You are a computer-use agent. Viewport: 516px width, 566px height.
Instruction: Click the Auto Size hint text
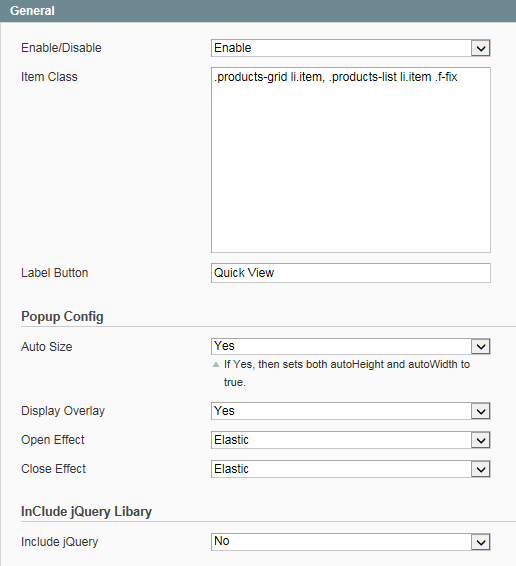(x=347, y=373)
